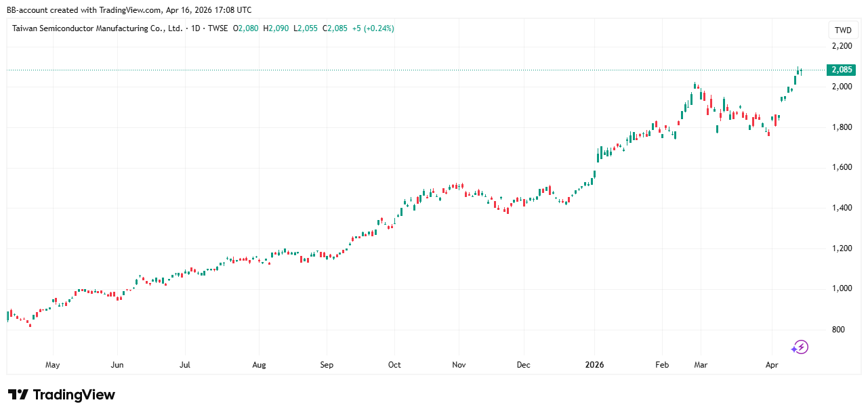Click the May label on the time axis
This screenshot has width=868, height=415.
point(53,365)
